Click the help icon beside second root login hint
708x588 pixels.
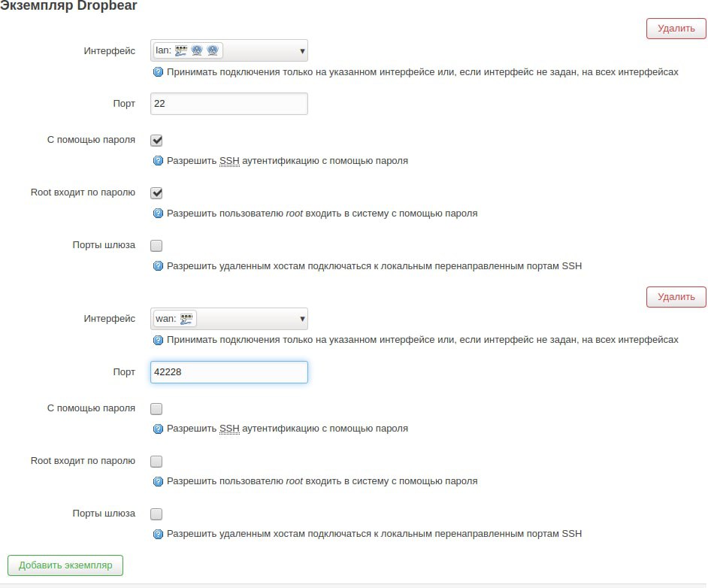coord(158,481)
